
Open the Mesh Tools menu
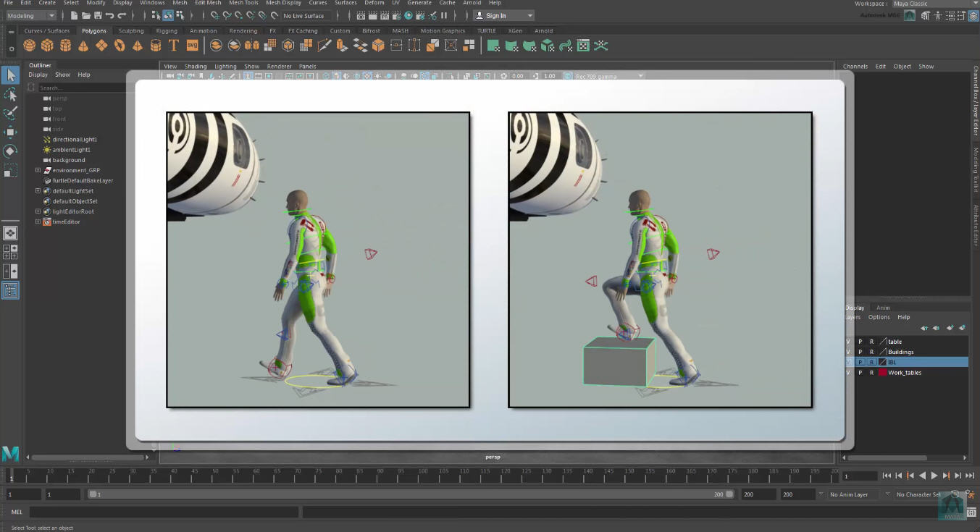[x=243, y=2]
